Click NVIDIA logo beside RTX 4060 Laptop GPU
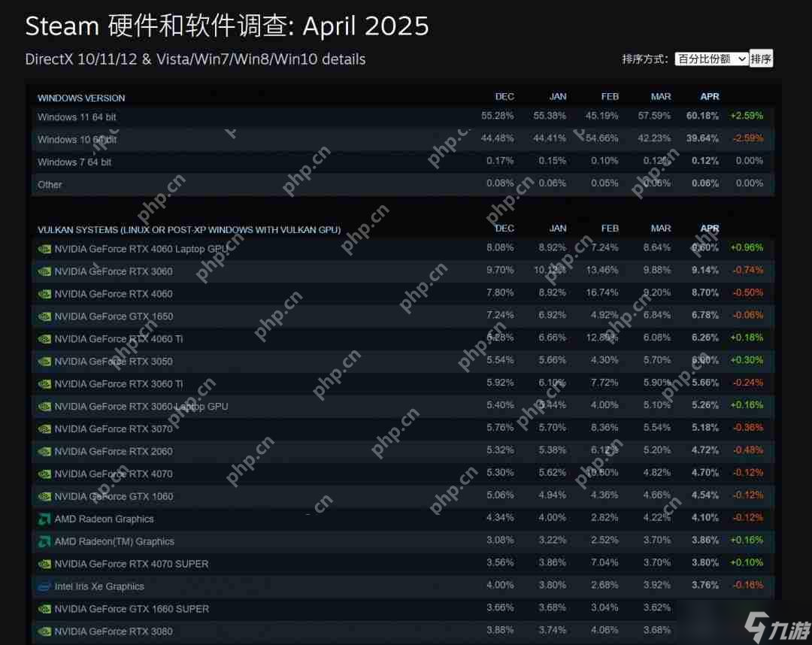This screenshot has width=812, height=645. [44, 249]
